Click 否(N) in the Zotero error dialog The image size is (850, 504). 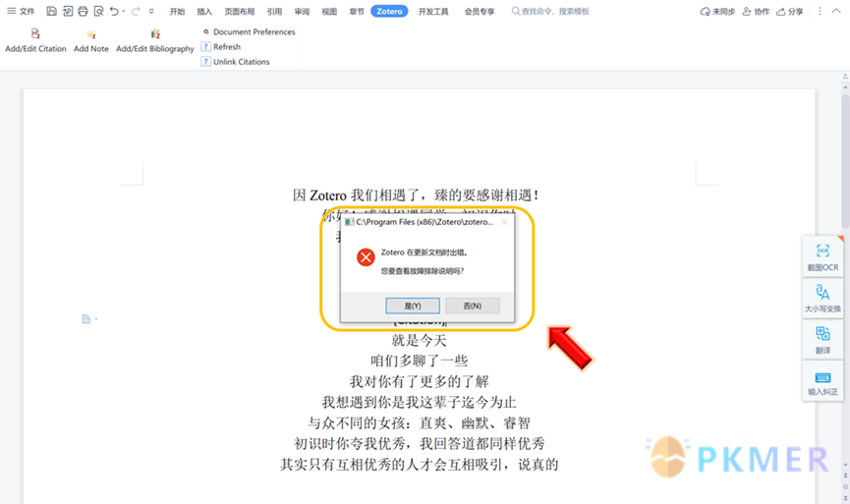(472, 306)
